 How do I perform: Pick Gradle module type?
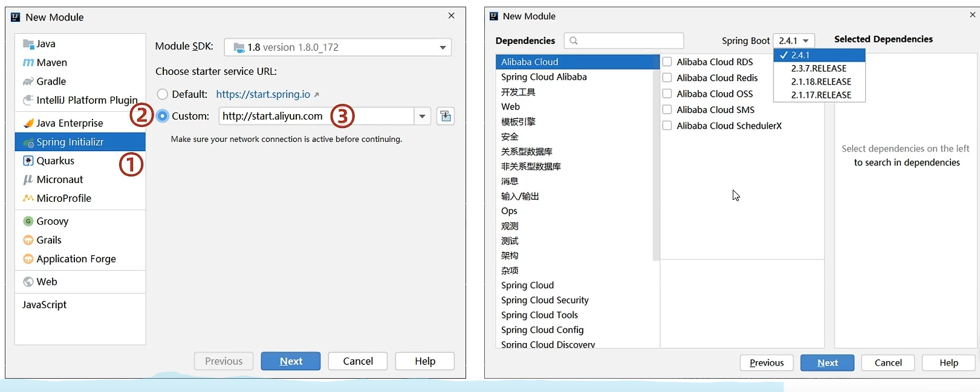pyautogui.click(x=80, y=81)
